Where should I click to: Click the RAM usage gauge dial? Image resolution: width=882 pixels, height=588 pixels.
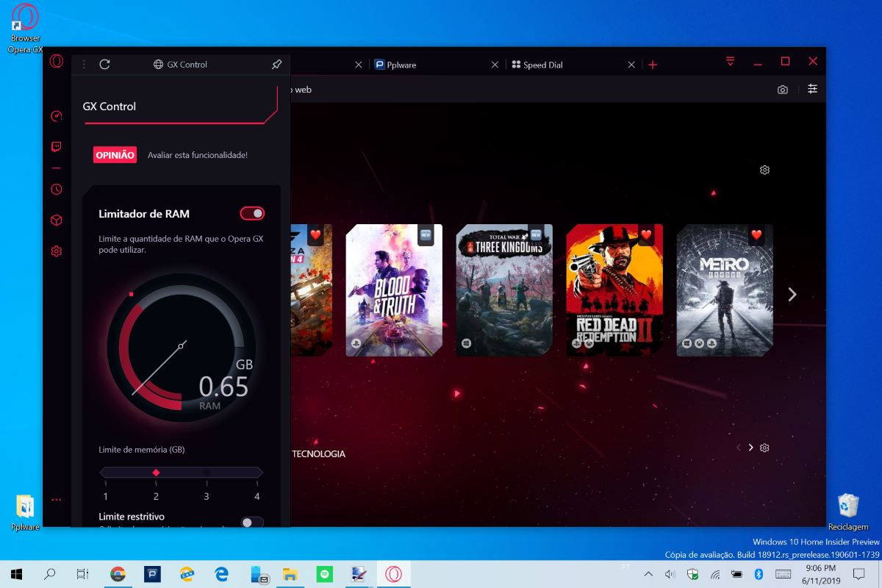coord(182,348)
